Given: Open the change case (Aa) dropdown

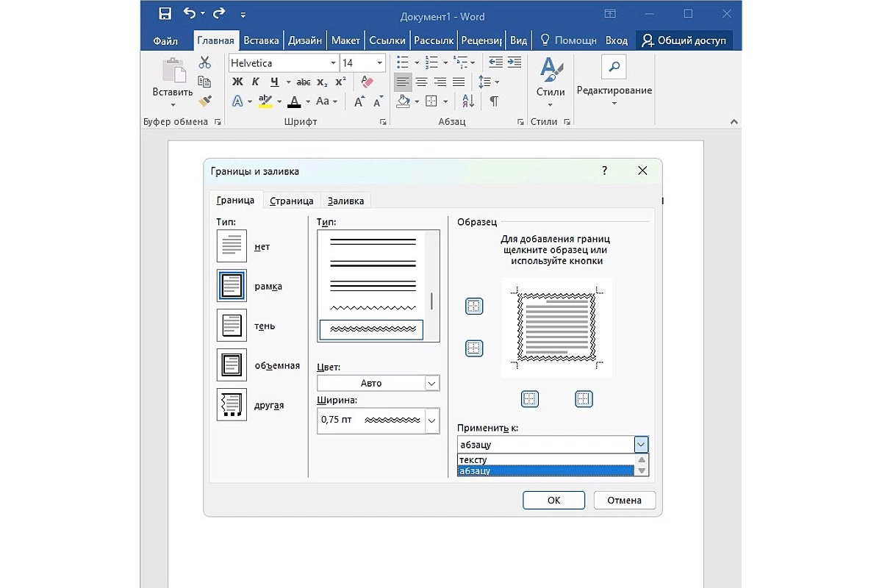Looking at the screenshot, I should [326, 101].
